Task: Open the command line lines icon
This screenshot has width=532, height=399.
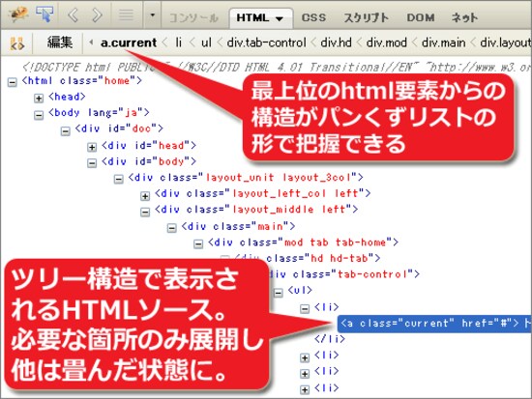Action: coord(126,14)
